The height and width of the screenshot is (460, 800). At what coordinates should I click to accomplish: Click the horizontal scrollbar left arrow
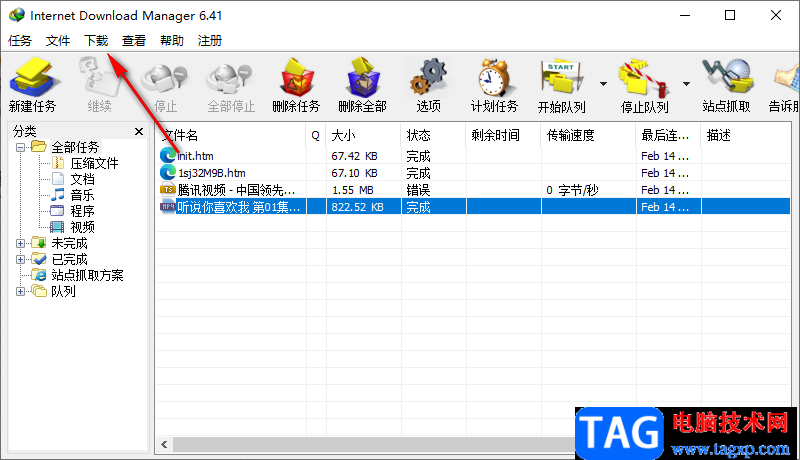point(164,445)
